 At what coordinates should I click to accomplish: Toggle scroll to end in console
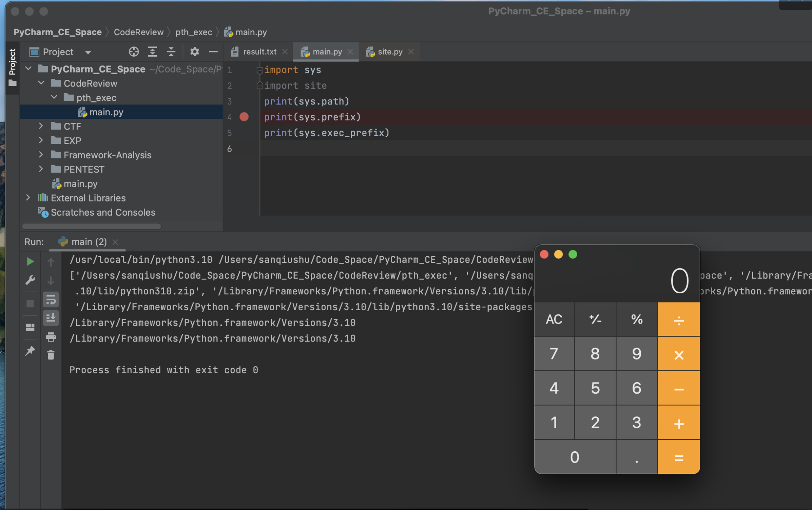click(51, 318)
